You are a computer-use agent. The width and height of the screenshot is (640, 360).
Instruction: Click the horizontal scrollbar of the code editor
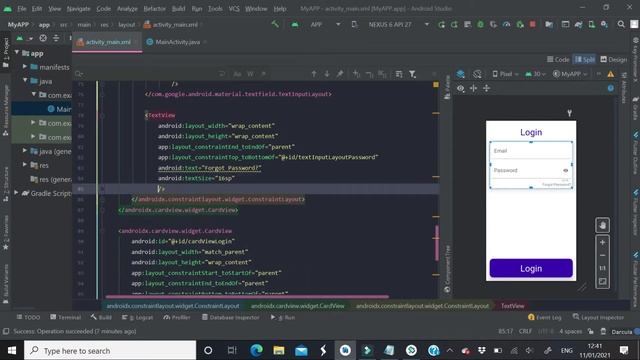247,297
